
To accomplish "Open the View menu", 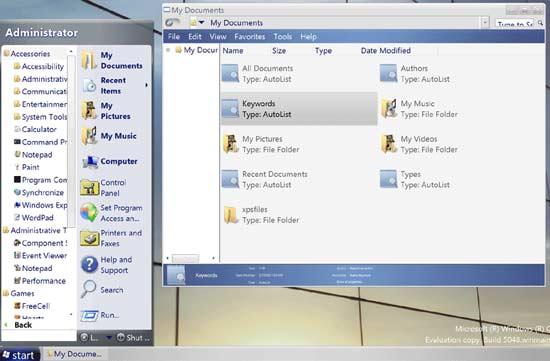I will (x=218, y=36).
